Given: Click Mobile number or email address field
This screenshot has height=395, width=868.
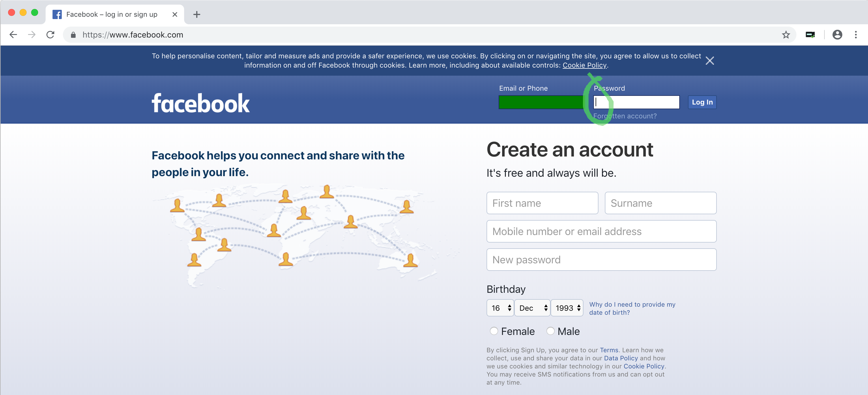Looking at the screenshot, I should [x=601, y=231].
